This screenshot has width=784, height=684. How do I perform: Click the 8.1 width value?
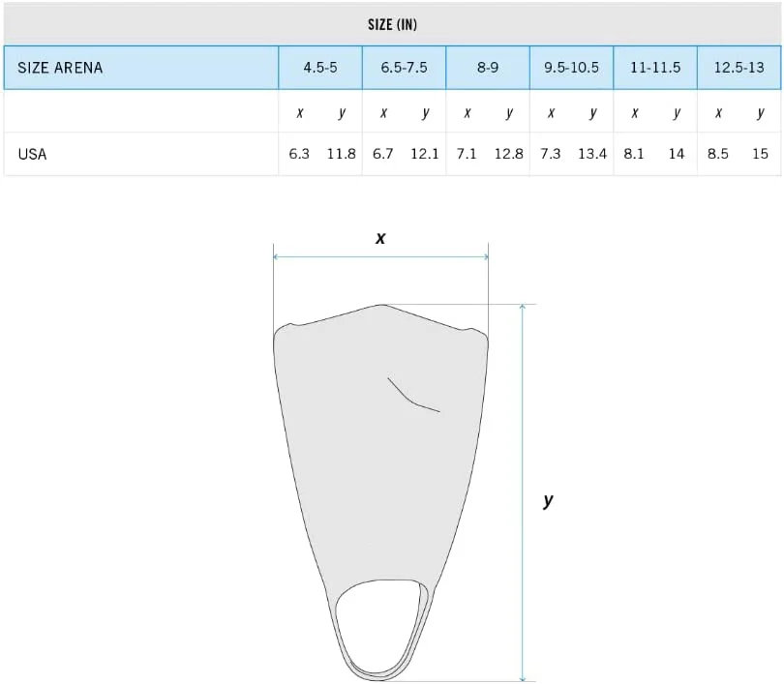click(x=634, y=154)
